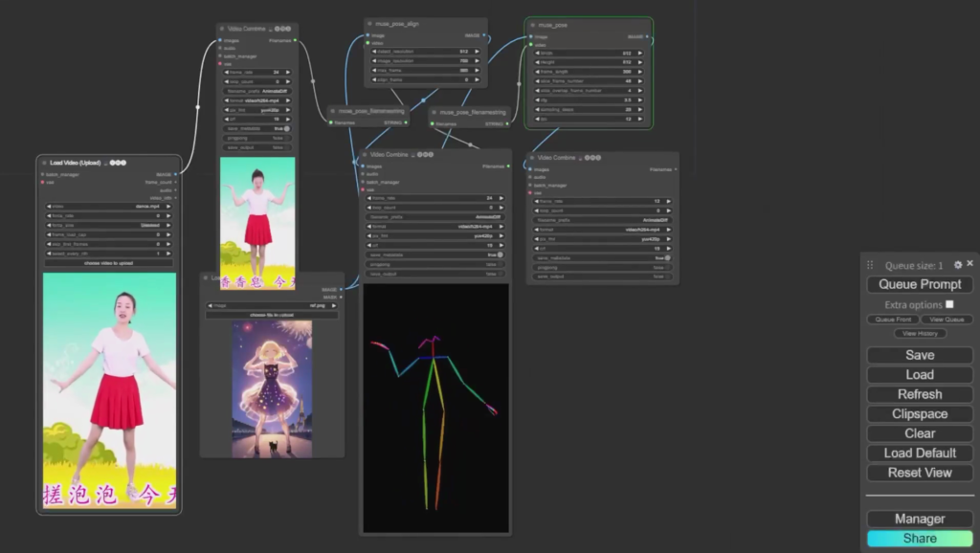Open the image file dropdown showing ref.png
Image resolution: width=980 pixels, height=553 pixels.
click(272, 305)
